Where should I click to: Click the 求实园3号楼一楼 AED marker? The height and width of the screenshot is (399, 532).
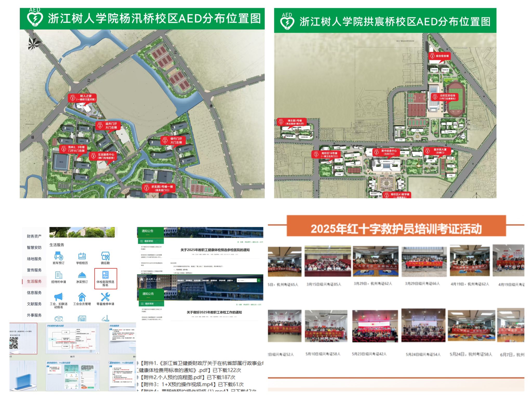tap(158, 188)
